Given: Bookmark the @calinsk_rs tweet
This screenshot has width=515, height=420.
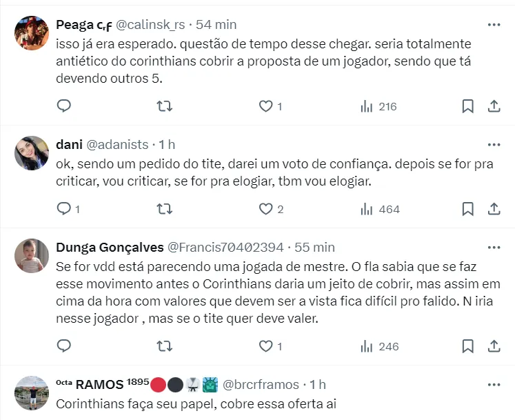Looking at the screenshot, I should [467, 106].
